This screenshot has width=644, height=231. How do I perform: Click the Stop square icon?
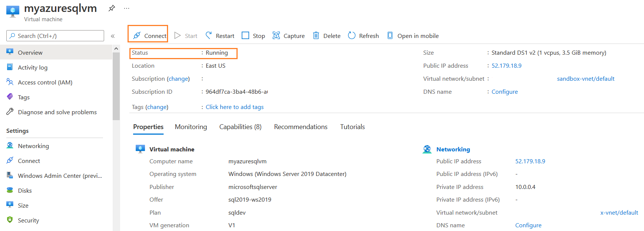pyautogui.click(x=245, y=35)
